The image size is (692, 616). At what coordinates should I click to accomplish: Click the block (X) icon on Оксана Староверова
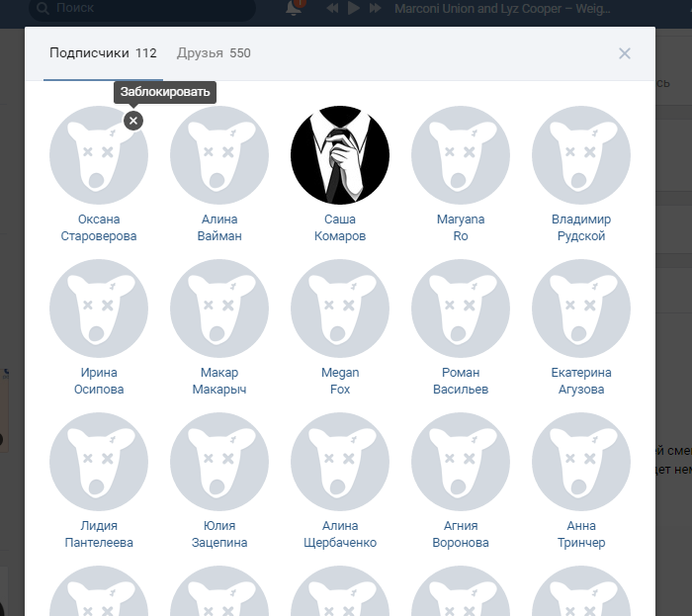click(133, 120)
